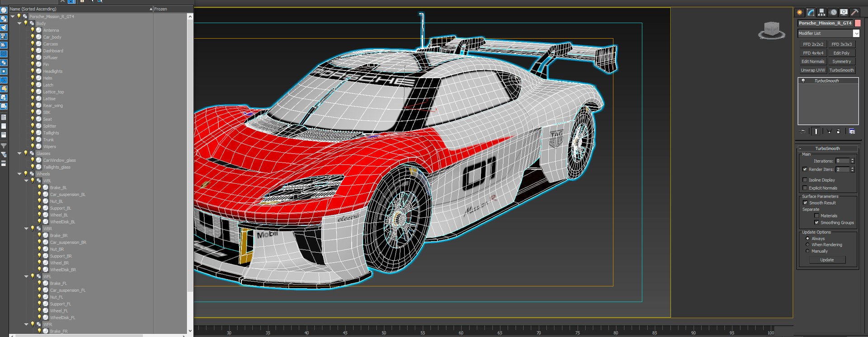Collapse the Porsche_Mission_R_GT4 root node
This screenshot has height=337, width=868.
point(13,16)
